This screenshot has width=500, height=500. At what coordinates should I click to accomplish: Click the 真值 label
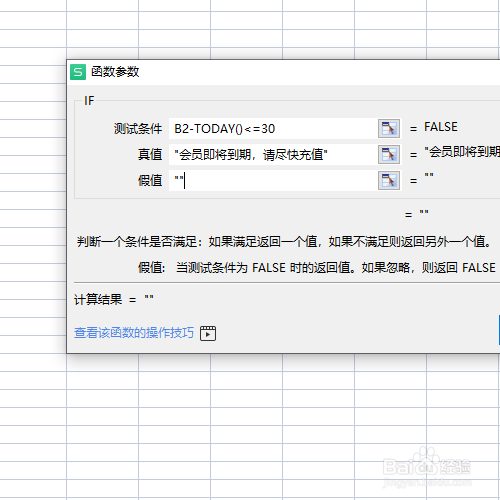[150, 155]
